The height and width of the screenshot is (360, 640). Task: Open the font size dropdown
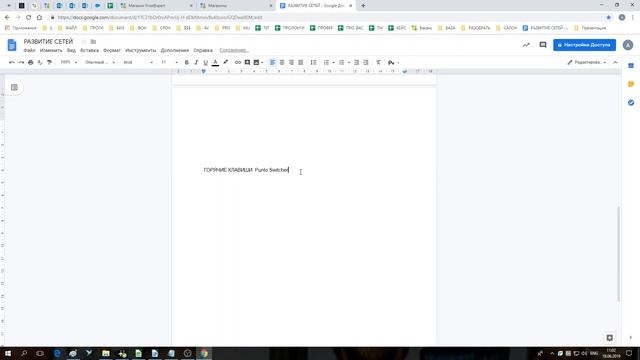click(169, 62)
